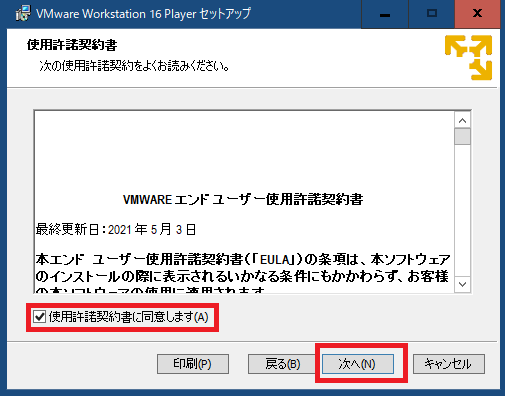
Task: Click the 次へ(N) button
Action: [x=357, y=364]
